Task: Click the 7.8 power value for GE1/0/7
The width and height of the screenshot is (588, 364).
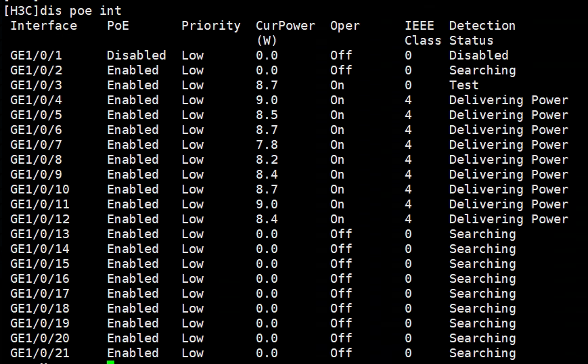Action: click(x=267, y=145)
